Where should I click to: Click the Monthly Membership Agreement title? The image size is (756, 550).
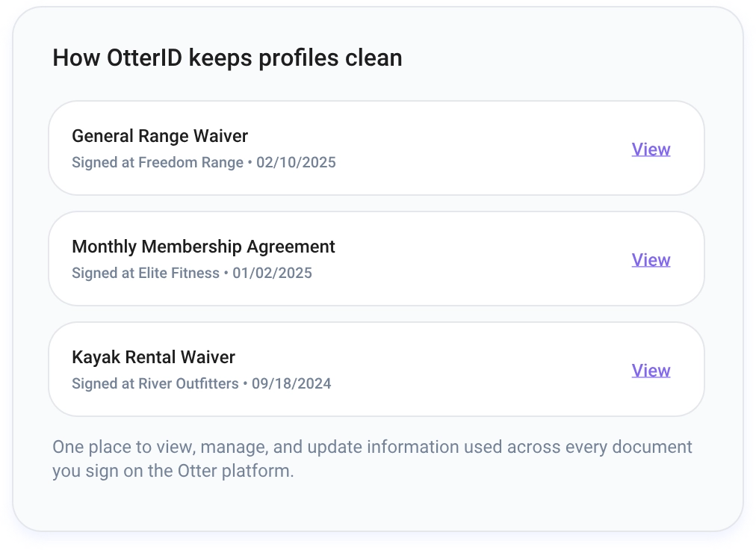(203, 247)
